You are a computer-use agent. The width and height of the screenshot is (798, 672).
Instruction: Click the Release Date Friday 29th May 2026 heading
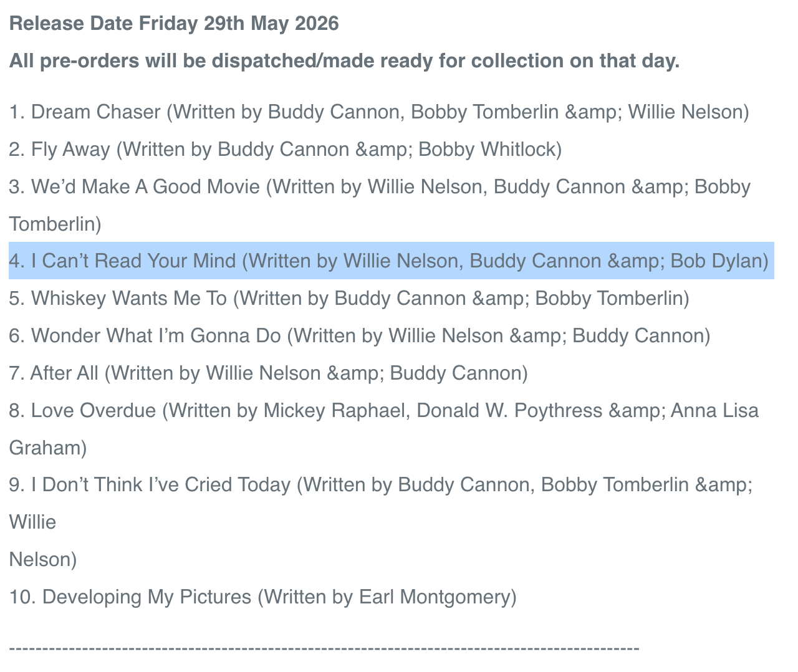click(x=174, y=24)
